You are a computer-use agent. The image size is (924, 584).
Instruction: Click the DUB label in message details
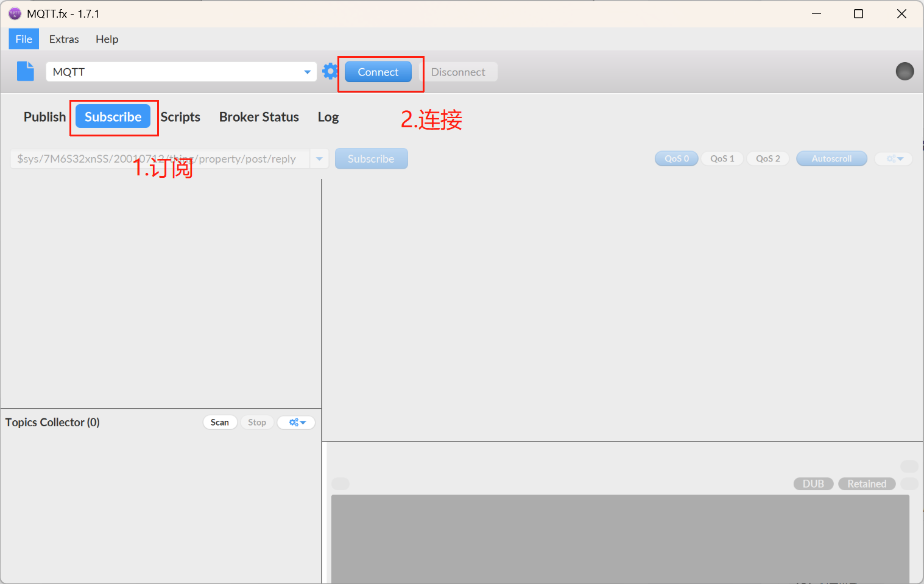[813, 484]
